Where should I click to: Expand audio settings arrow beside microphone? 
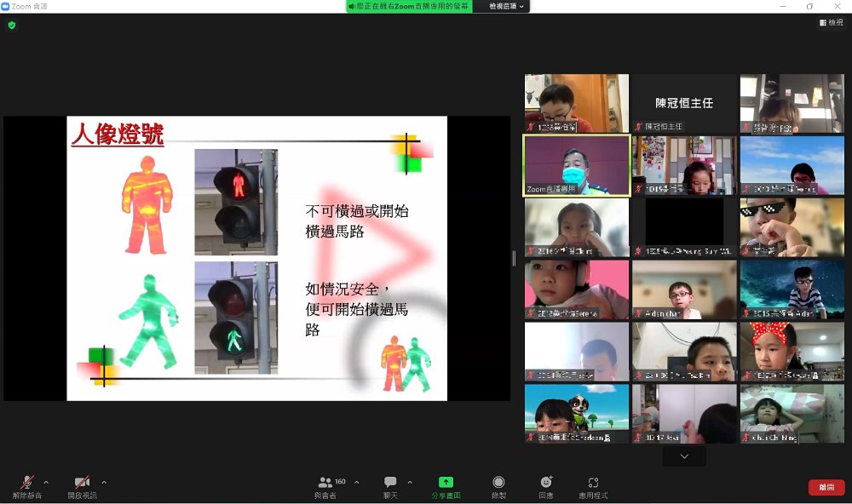[46, 481]
